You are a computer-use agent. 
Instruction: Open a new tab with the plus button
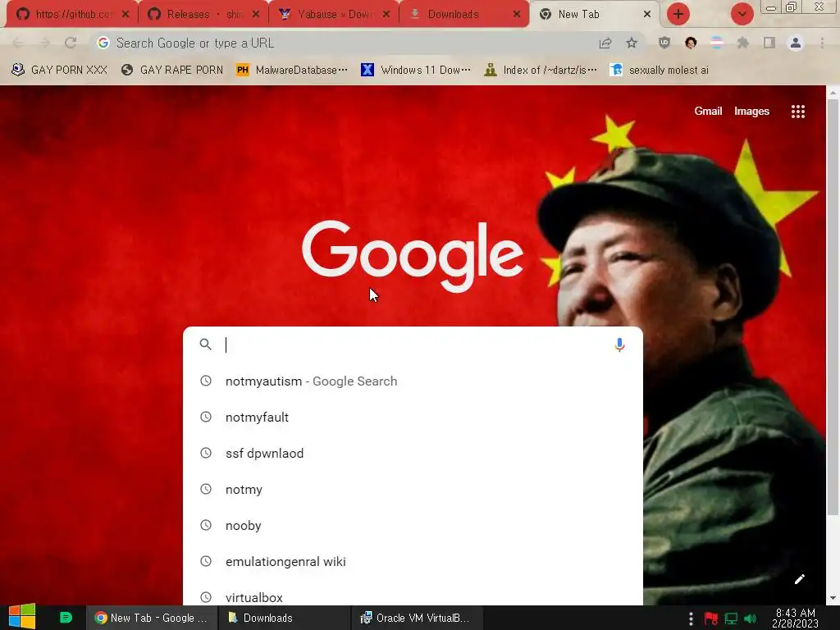pos(678,14)
